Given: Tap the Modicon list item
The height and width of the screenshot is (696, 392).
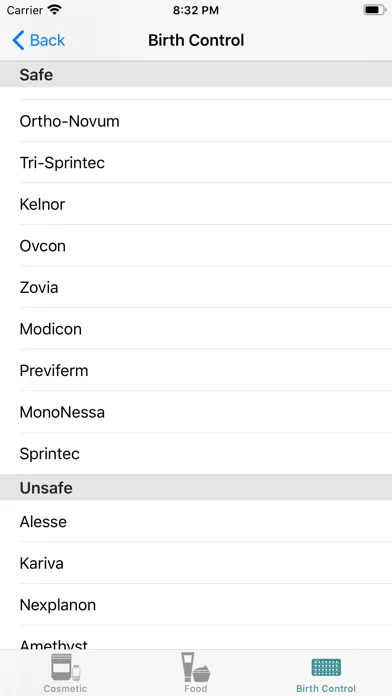Looking at the screenshot, I should point(196,329).
